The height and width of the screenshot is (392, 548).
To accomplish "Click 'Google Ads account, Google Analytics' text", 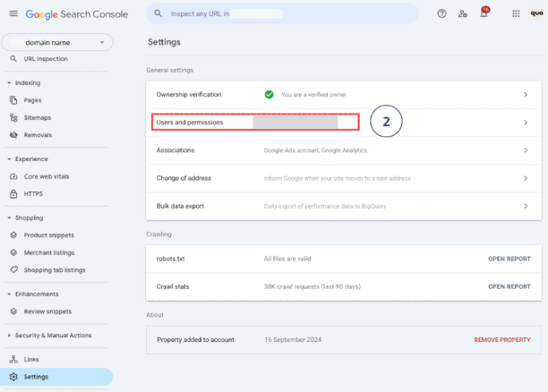I will click(x=315, y=150).
